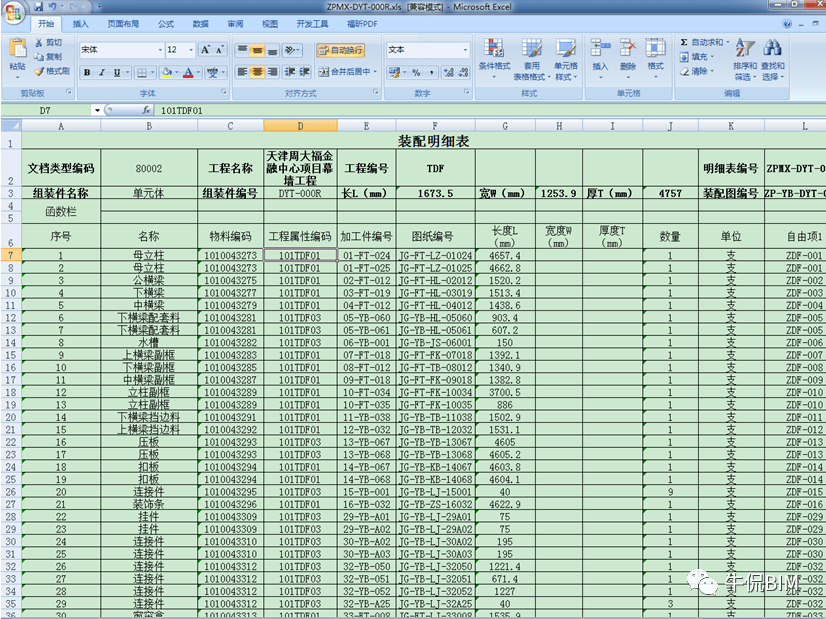Increase decimal places icon
Screen dimensions: 826x619
pos(449,73)
